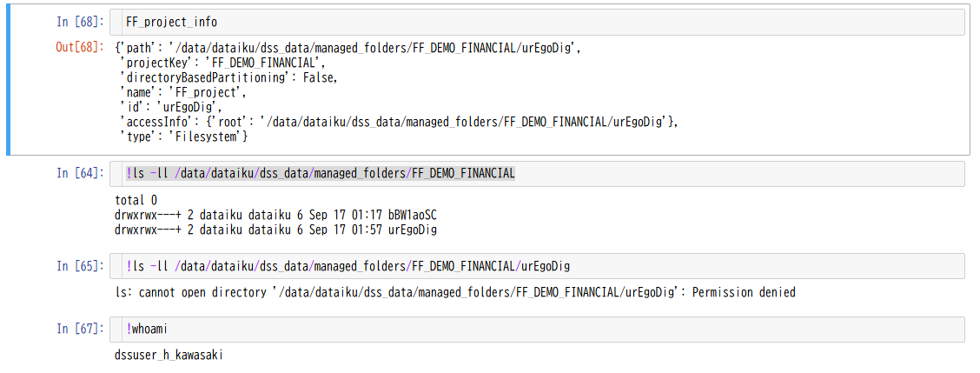Click the urEgoDig directory listing line
The width and height of the screenshot is (980, 373).
pos(275,230)
